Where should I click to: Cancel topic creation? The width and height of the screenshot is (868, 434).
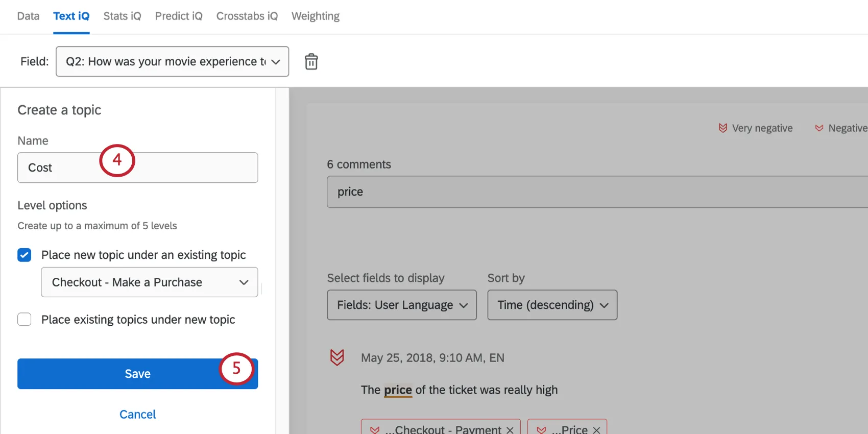click(137, 414)
